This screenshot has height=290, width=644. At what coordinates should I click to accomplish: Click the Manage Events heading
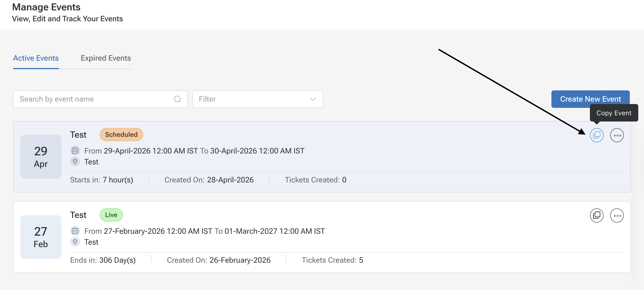point(46,7)
